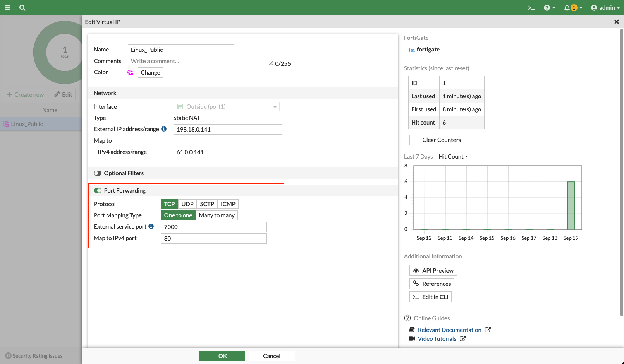Open the CLI console icon
Viewport: 624px width, 364px height.
coord(531,8)
